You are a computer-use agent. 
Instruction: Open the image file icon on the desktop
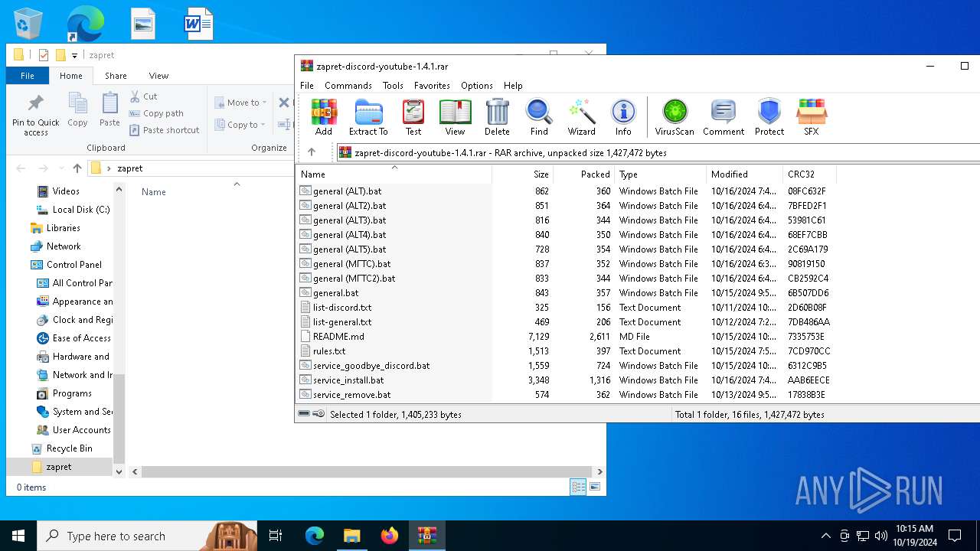point(143,24)
